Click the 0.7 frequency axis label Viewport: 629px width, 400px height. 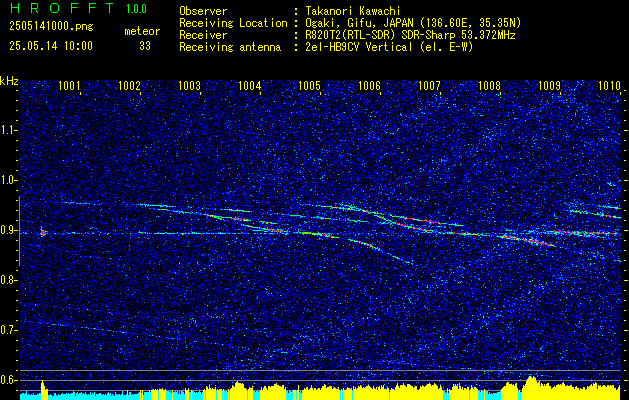(x=7, y=330)
